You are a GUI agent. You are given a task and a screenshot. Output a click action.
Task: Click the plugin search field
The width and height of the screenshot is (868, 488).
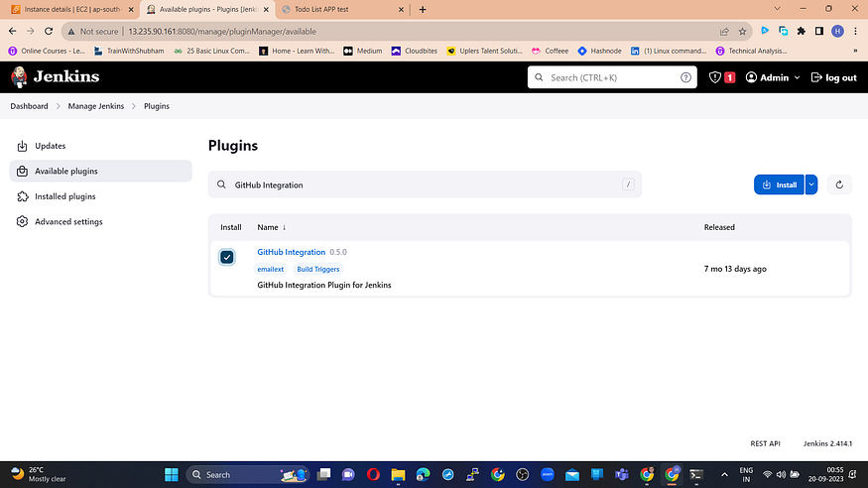pyautogui.click(x=425, y=184)
